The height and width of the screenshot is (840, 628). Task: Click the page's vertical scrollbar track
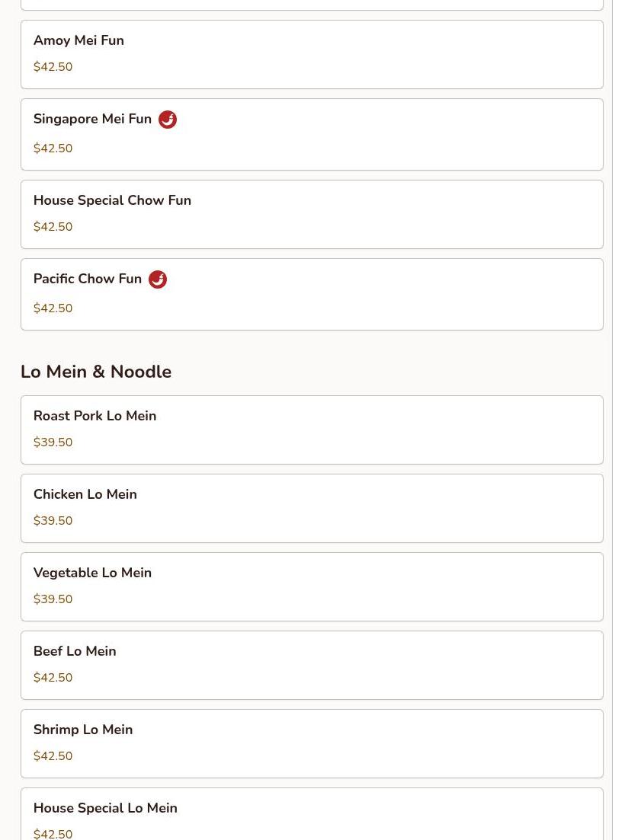[620, 420]
